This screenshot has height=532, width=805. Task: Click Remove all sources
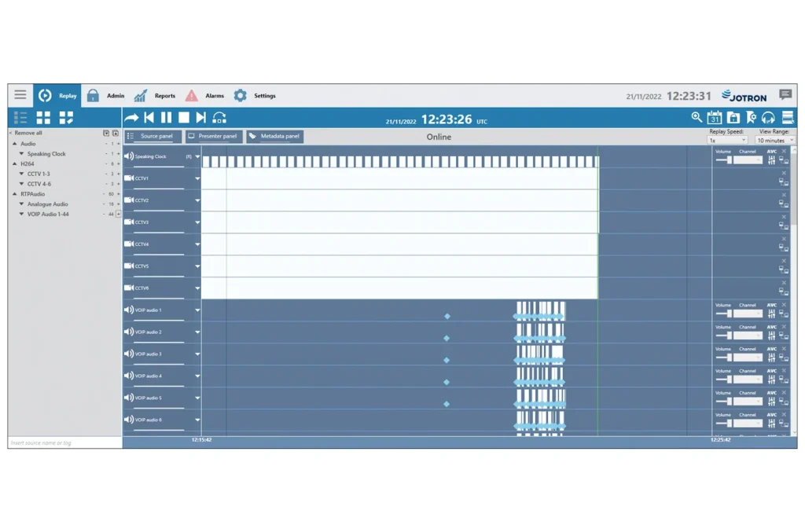26,133
